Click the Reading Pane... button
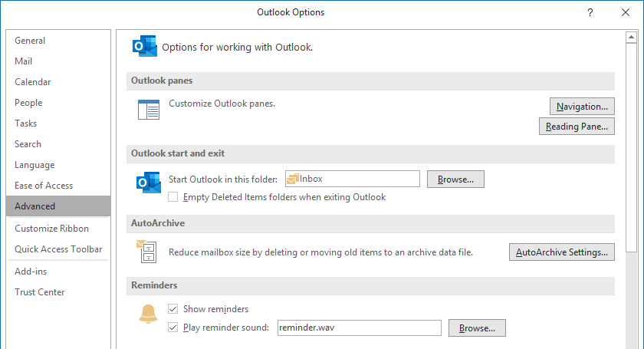 [577, 127]
